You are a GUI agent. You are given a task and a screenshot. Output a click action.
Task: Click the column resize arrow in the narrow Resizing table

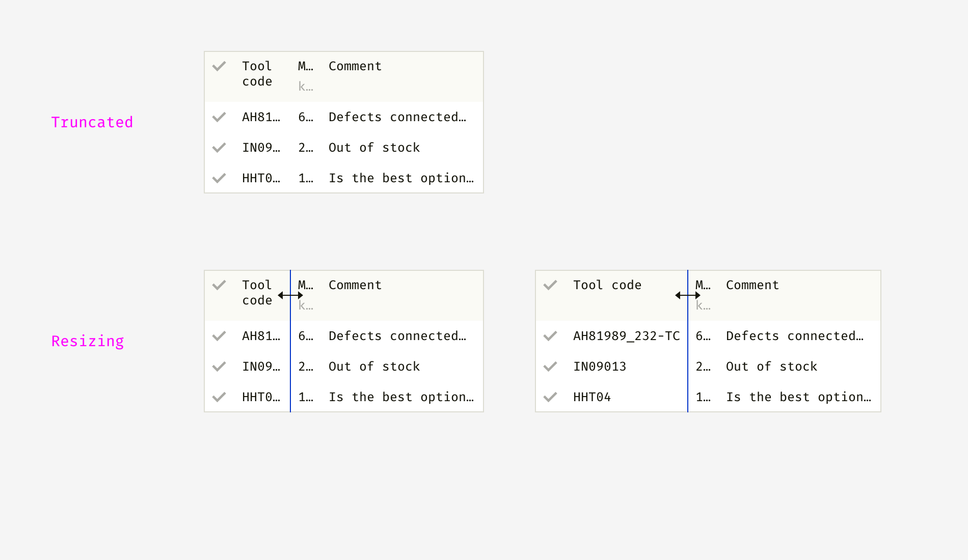[290, 295]
